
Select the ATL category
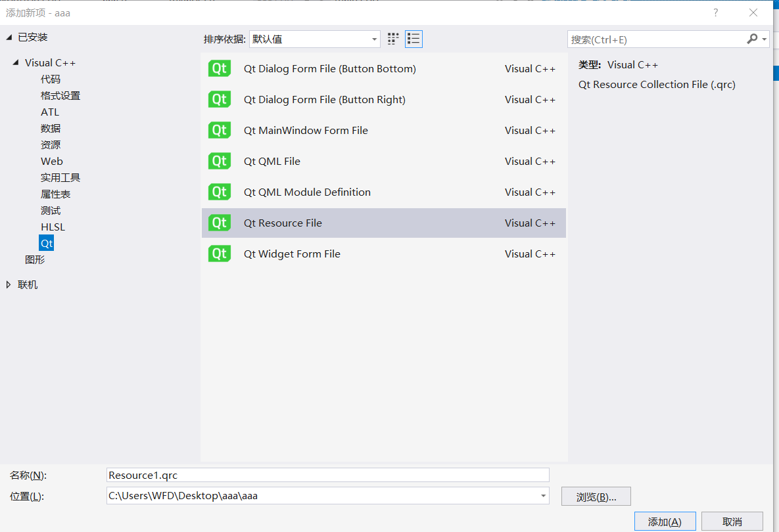pyautogui.click(x=50, y=112)
